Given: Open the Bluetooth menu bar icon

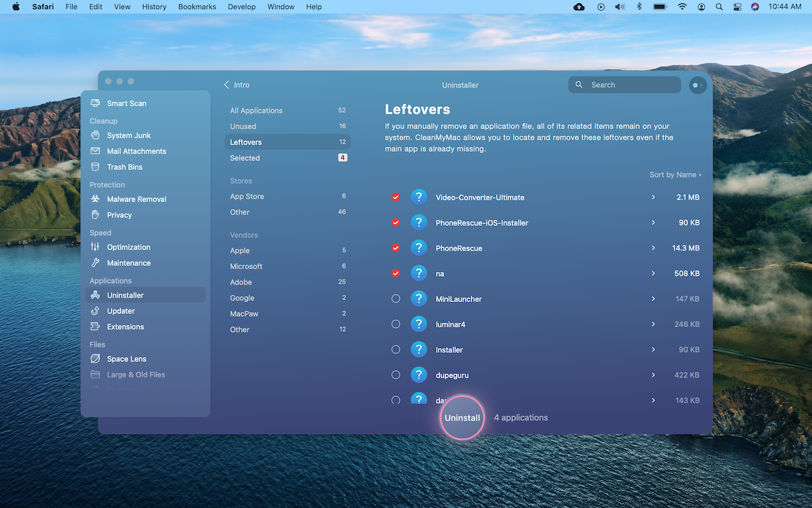Looking at the screenshot, I should pyautogui.click(x=638, y=7).
